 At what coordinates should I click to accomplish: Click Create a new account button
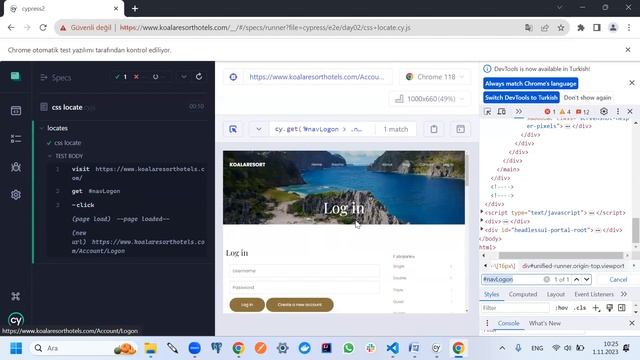click(x=300, y=305)
